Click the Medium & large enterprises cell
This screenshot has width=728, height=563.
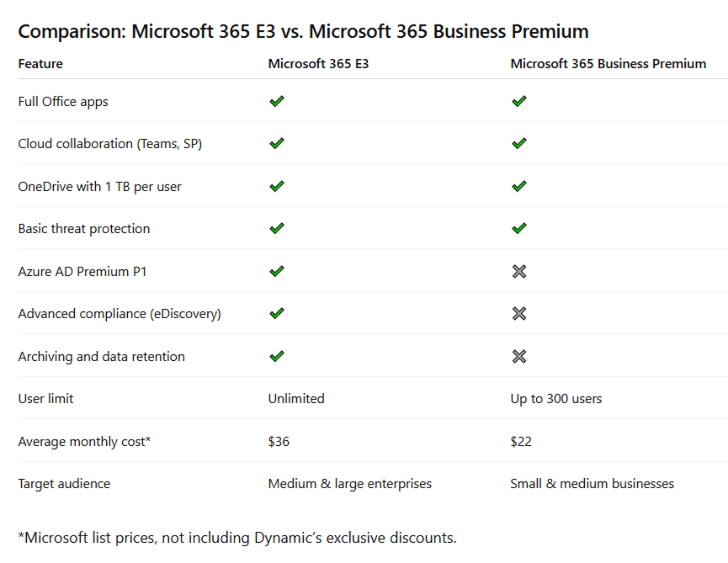pos(349,484)
